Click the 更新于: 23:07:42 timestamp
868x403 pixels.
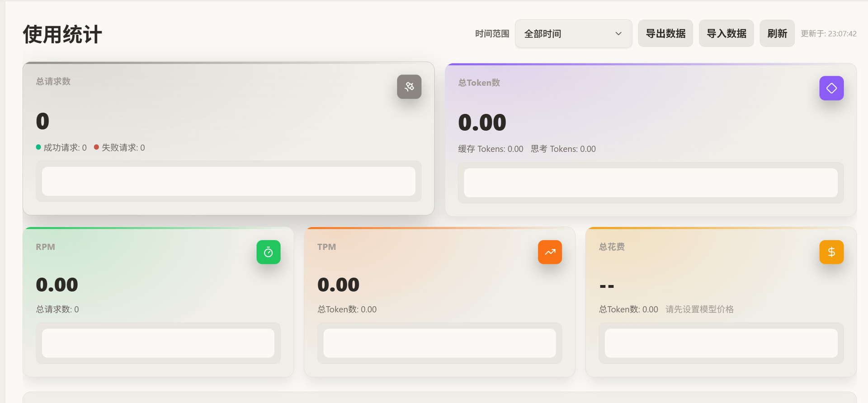point(829,34)
